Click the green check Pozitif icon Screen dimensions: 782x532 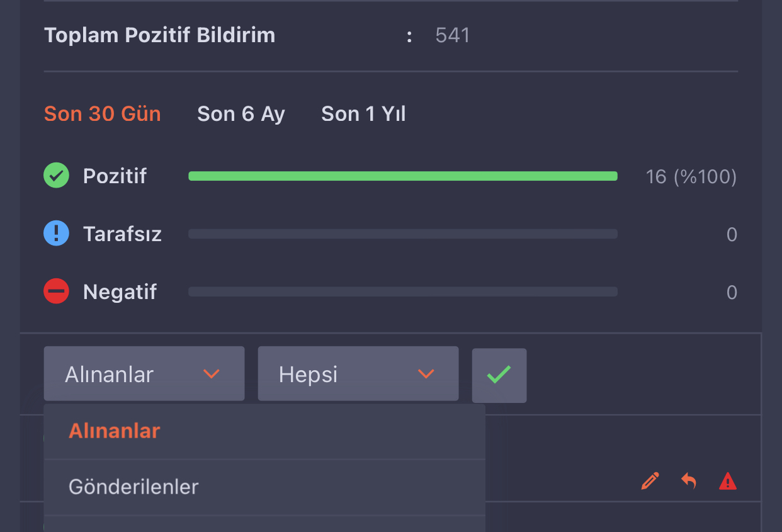pos(56,176)
